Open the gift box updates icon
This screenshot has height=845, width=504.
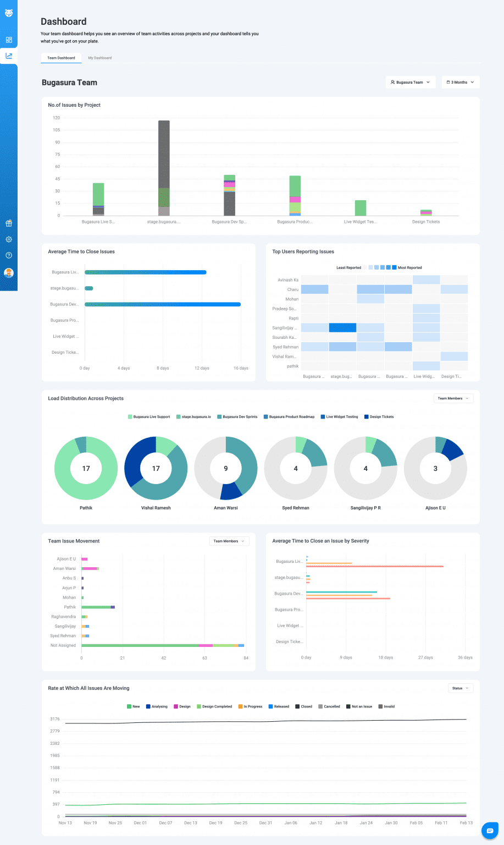(8, 223)
